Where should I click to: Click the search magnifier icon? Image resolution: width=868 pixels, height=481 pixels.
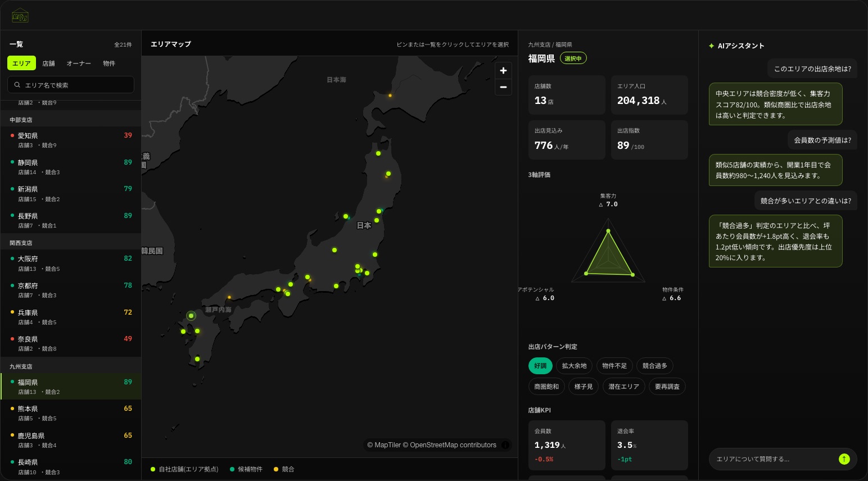click(x=17, y=85)
